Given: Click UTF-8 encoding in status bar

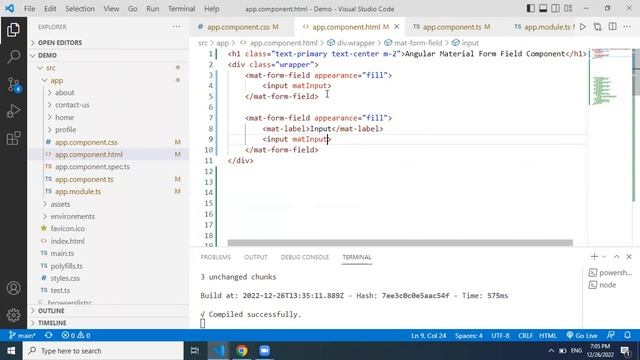Looking at the screenshot, I should coord(500,336).
